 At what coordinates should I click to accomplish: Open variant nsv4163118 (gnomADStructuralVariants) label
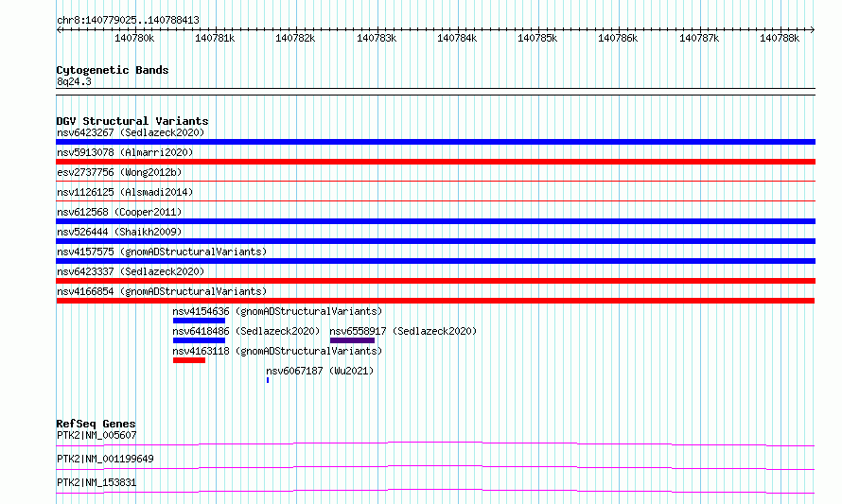pos(277,351)
